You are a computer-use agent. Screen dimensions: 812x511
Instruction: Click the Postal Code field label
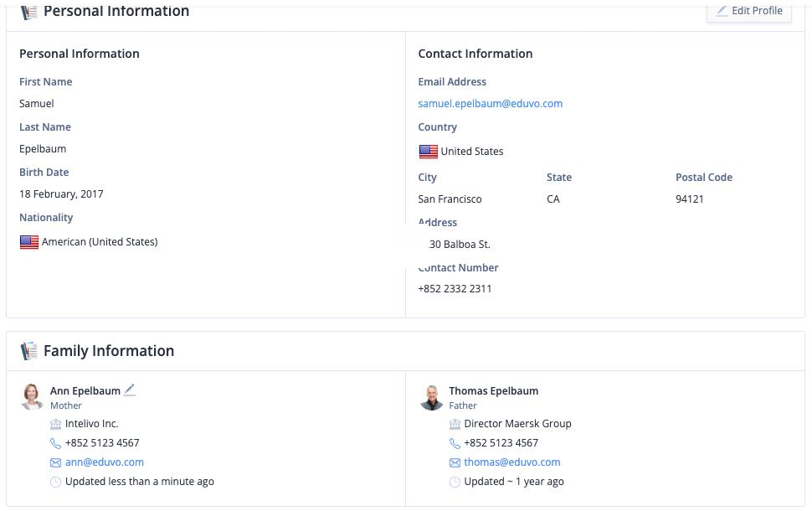[x=704, y=178]
